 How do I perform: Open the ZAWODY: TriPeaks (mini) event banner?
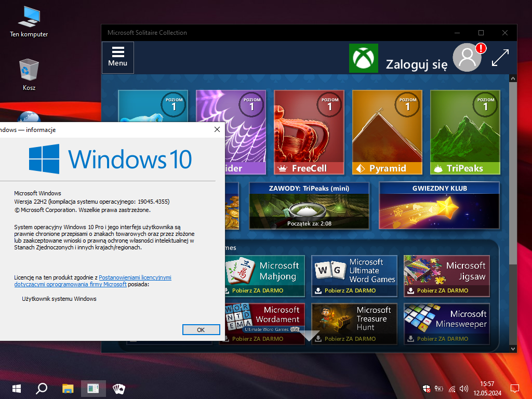pyautogui.click(x=309, y=205)
